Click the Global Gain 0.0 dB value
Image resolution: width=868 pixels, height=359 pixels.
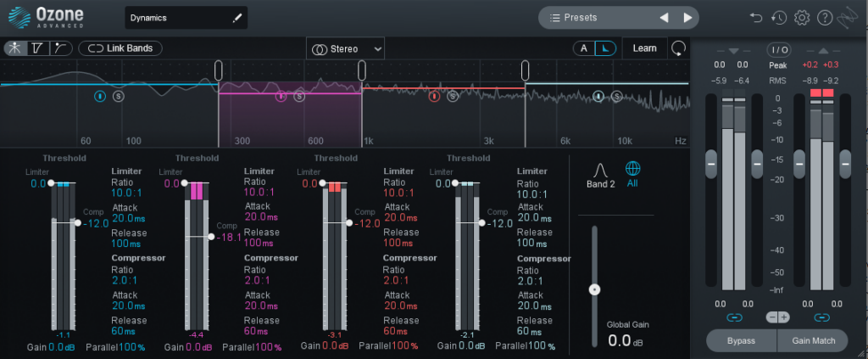pyautogui.click(x=626, y=340)
